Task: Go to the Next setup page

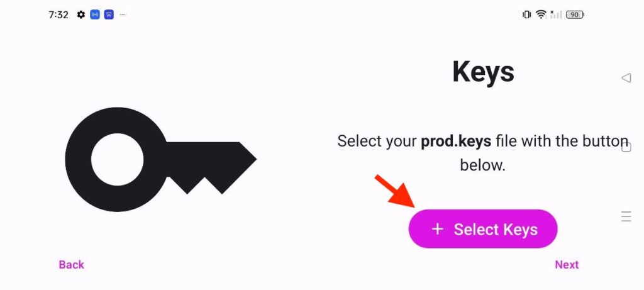Action: pos(567,265)
